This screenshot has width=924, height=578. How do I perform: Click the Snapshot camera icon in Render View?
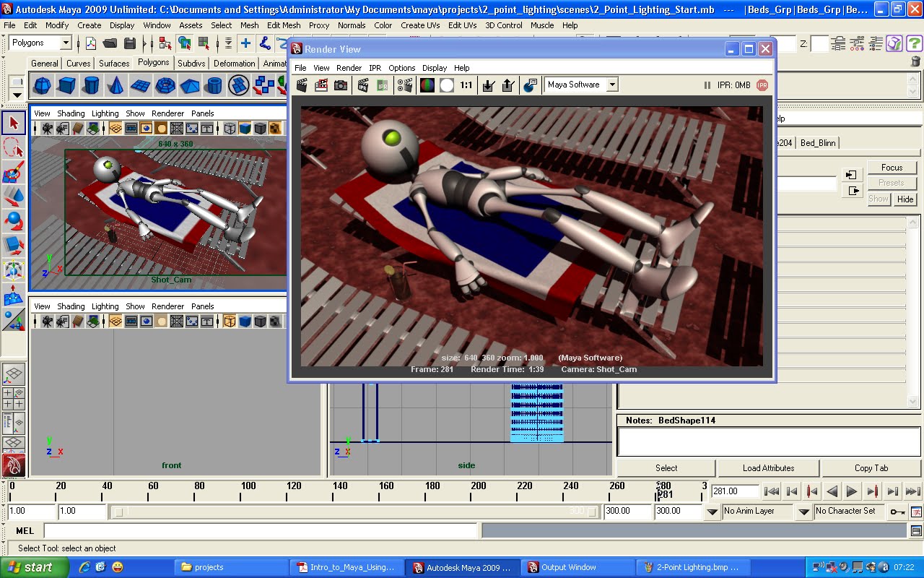(x=341, y=85)
